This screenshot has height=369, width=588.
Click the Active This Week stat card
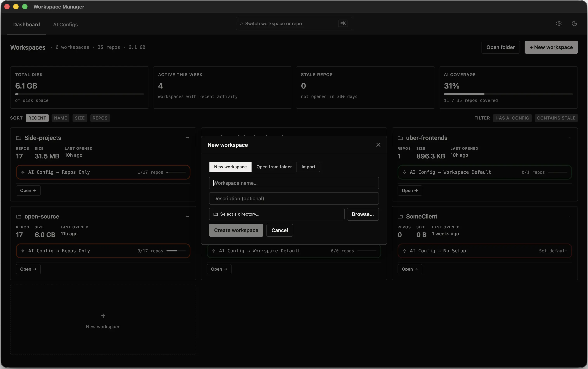(222, 88)
